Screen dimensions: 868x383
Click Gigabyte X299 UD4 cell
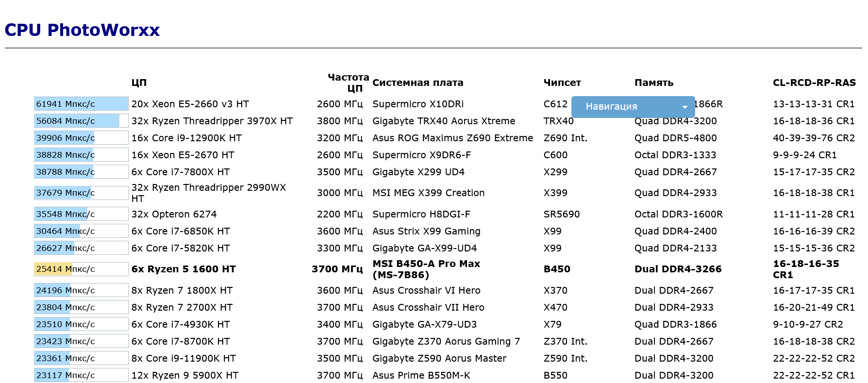[418, 172]
